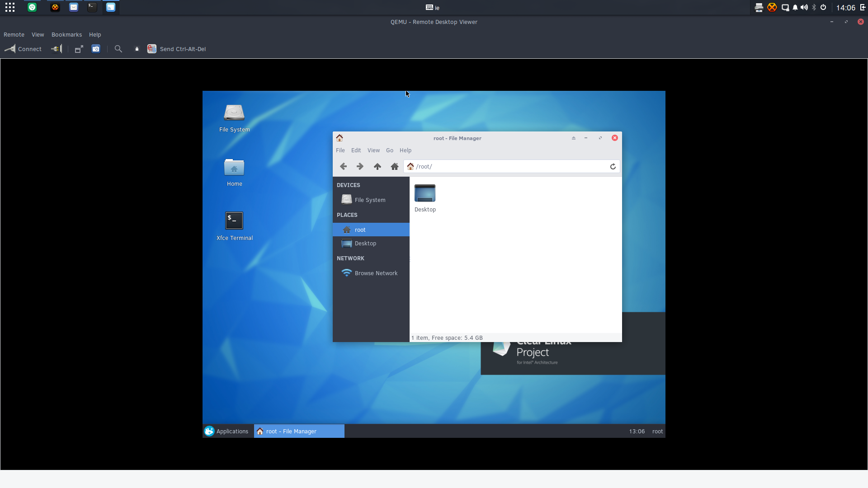Open the viewer's Help menu
Viewport: 868px width, 488px height.
95,35
